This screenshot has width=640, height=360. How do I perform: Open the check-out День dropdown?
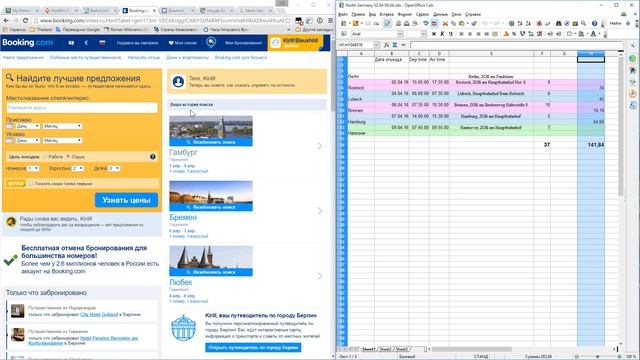click(28, 140)
